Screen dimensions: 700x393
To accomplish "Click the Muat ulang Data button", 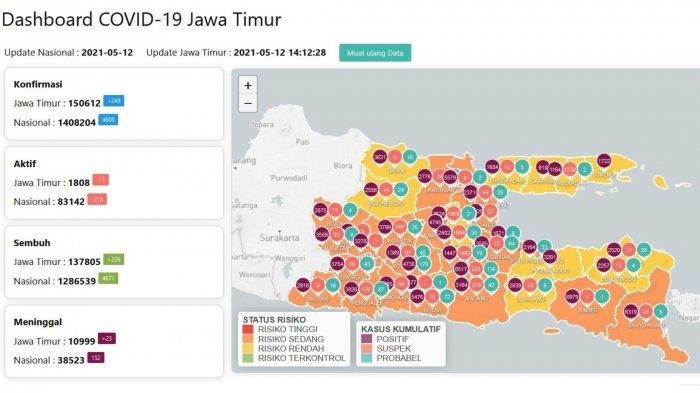I will pos(375,53).
